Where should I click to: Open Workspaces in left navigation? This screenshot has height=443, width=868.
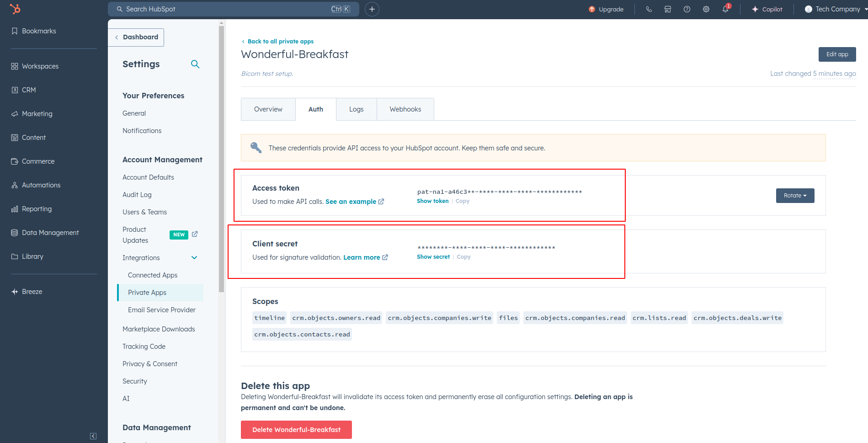pyautogui.click(x=35, y=66)
